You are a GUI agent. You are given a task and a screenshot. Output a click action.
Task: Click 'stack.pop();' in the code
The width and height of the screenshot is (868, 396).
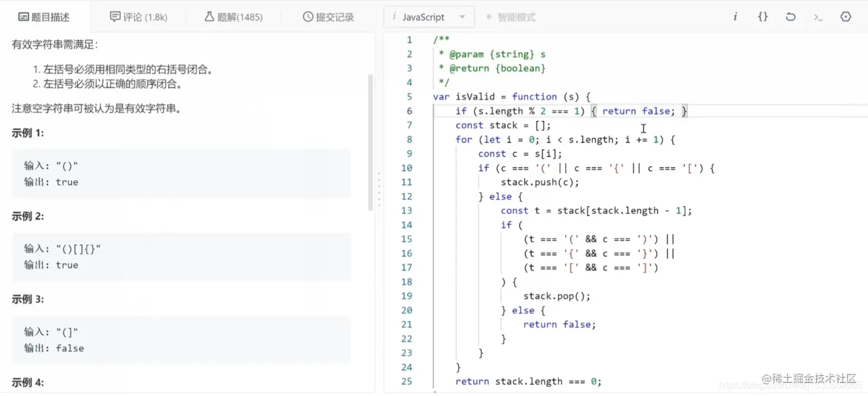pyautogui.click(x=557, y=296)
